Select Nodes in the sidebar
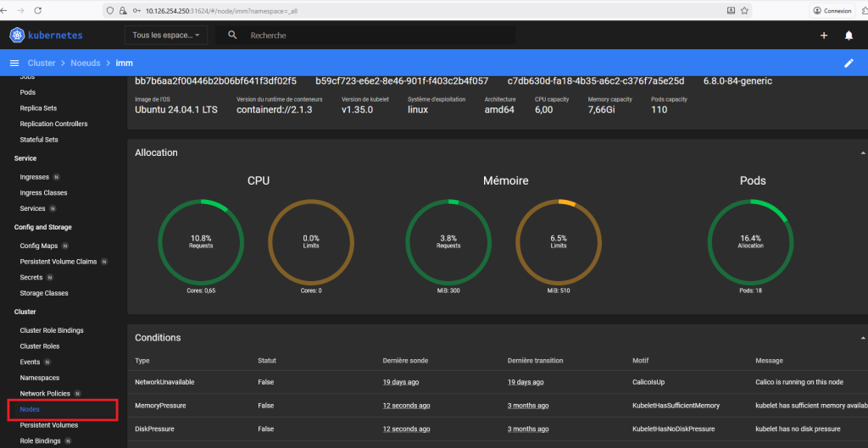The height and width of the screenshot is (448, 868). 30,410
